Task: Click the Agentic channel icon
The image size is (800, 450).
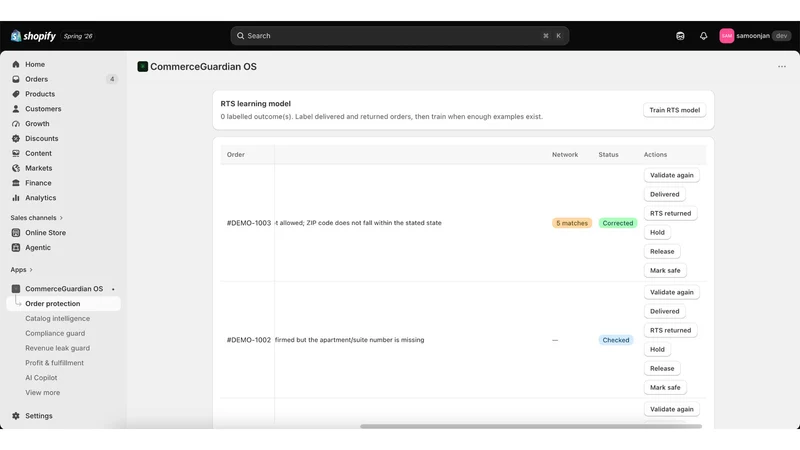Action: tap(16, 247)
